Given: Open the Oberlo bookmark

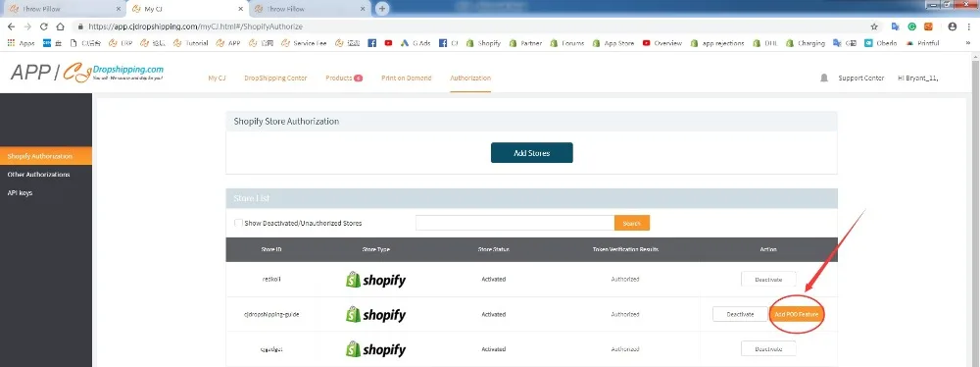Looking at the screenshot, I should [x=881, y=43].
